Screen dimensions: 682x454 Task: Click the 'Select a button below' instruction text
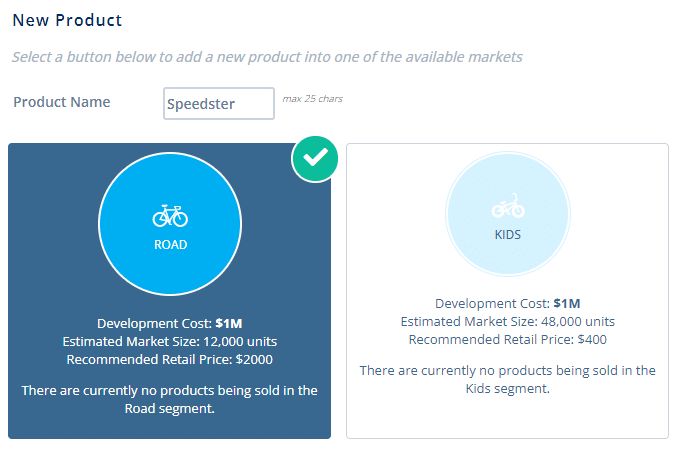[x=267, y=57]
